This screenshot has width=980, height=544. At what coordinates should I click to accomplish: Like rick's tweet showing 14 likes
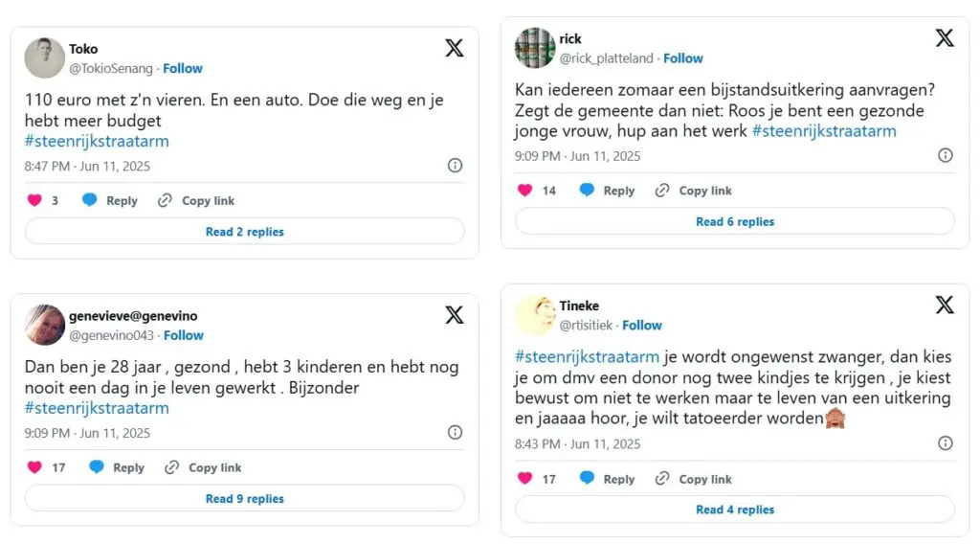[x=525, y=190]
